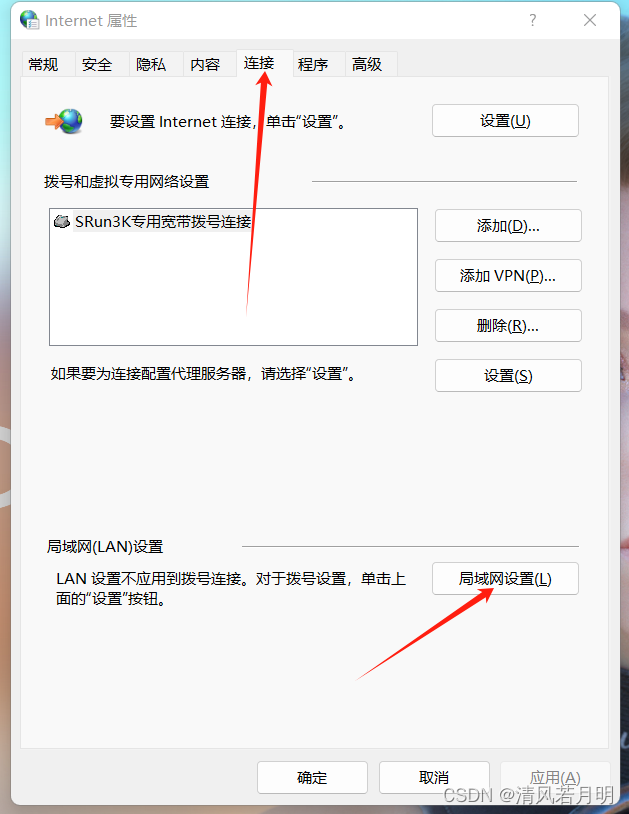
Task: Click the Internet properties globe title icon
Action: 30,20
